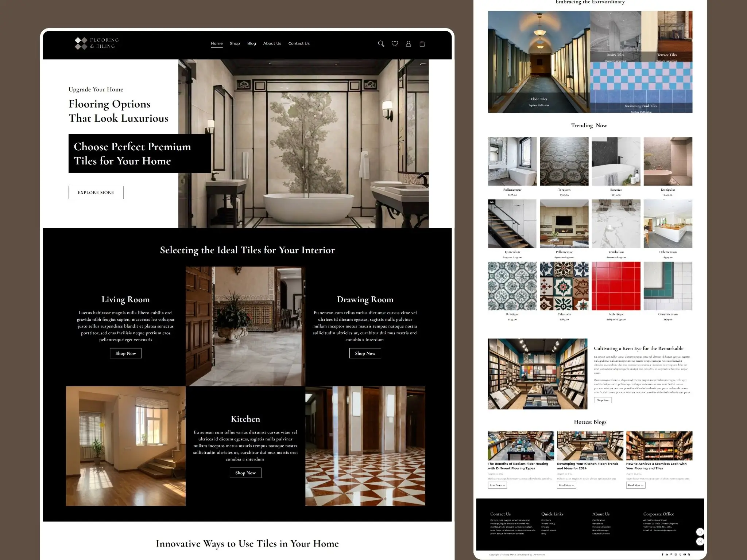Open the user account icon

click(x=408, y=43)
